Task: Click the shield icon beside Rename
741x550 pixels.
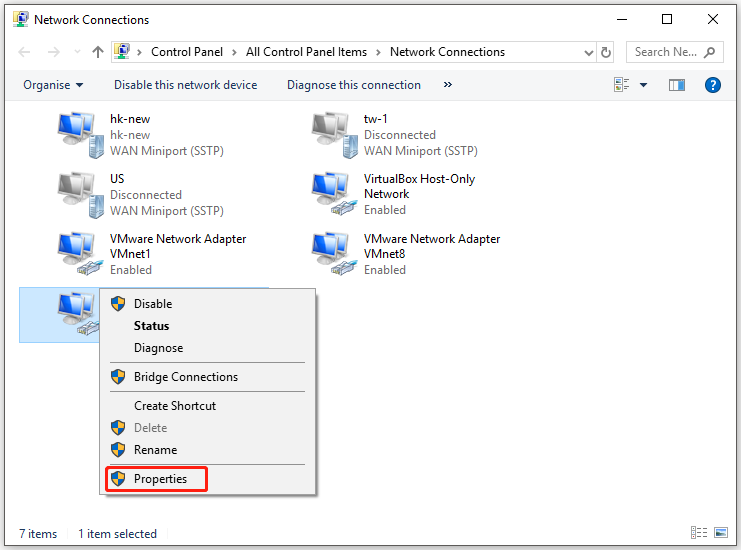Action: [x=118, y=449]
